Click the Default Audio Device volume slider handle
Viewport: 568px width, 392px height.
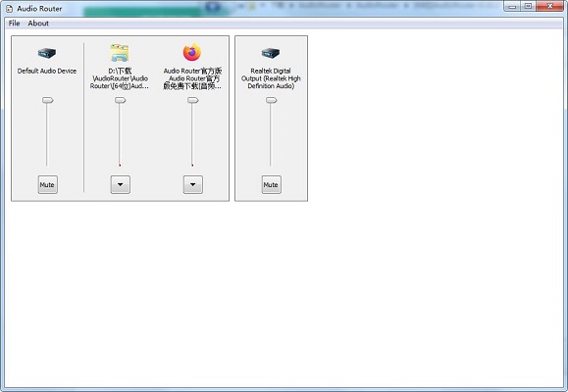coord(48,100)
